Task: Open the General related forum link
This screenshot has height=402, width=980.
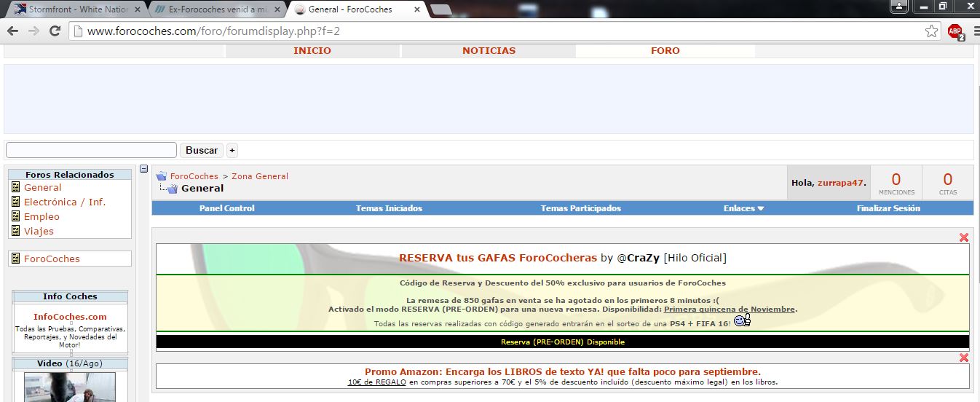Action: click(x=43, y=187)
